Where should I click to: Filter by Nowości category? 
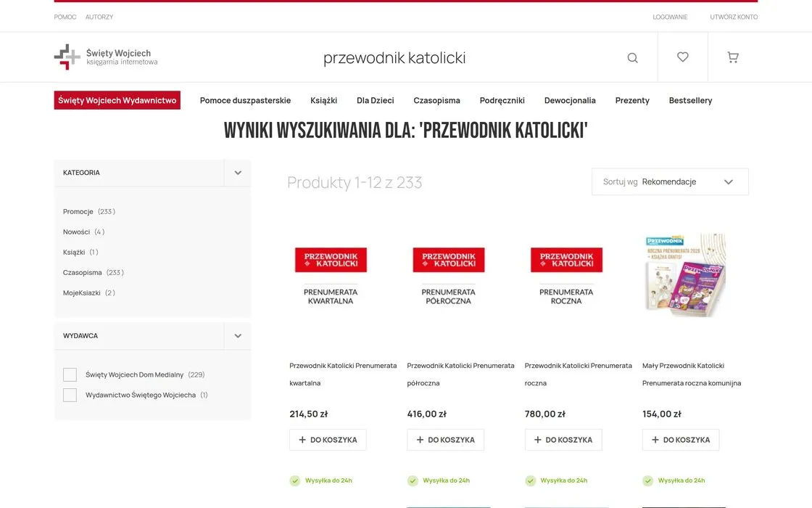click(84, 232)
